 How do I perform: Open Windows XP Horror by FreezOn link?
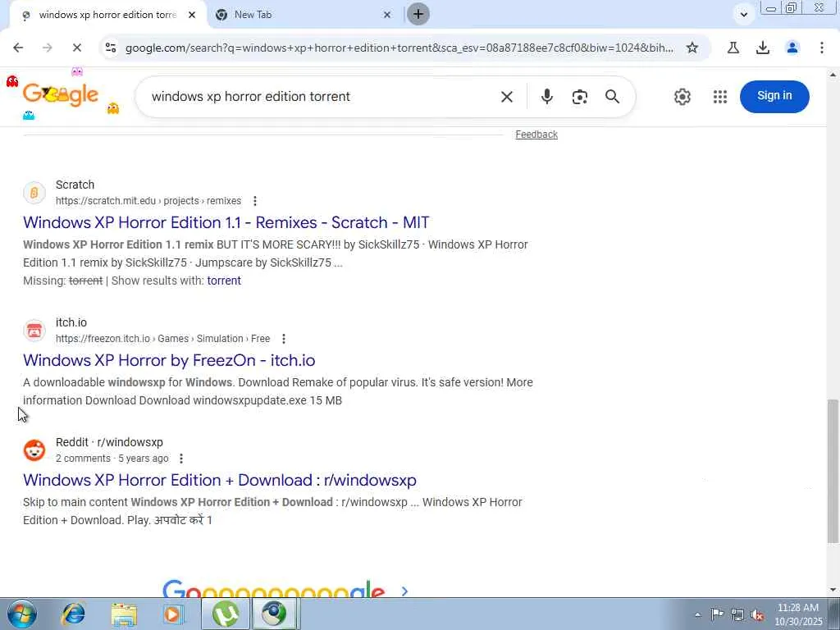tap(169, 360)
